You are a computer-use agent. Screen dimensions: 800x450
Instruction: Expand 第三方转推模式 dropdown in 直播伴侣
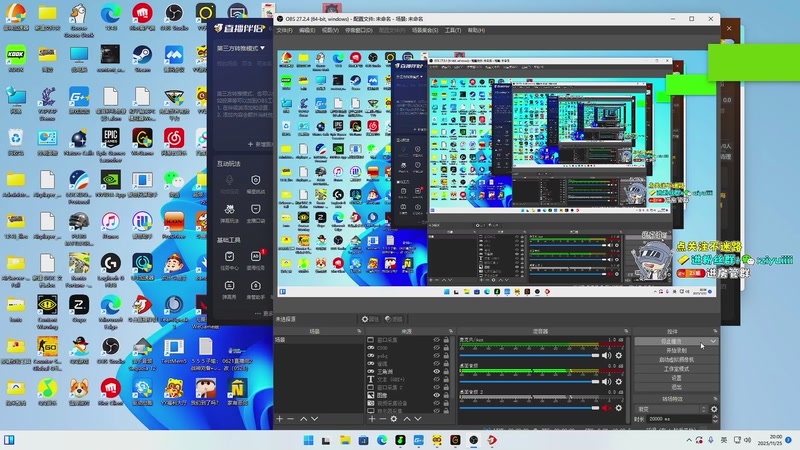click(x=241, y=48)
